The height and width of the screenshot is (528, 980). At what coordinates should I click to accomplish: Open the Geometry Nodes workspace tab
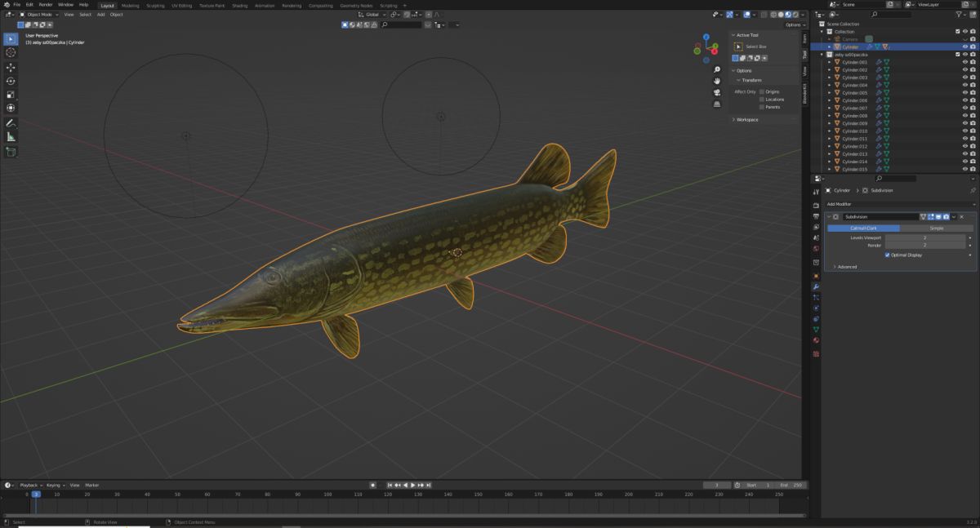tap(355, 5)
